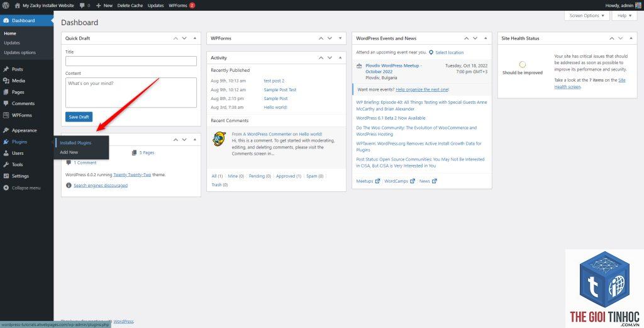This screenshot has height=328, width=644.
Task: Collapse WordPress Events and News widget
Action: coord(486,38)
